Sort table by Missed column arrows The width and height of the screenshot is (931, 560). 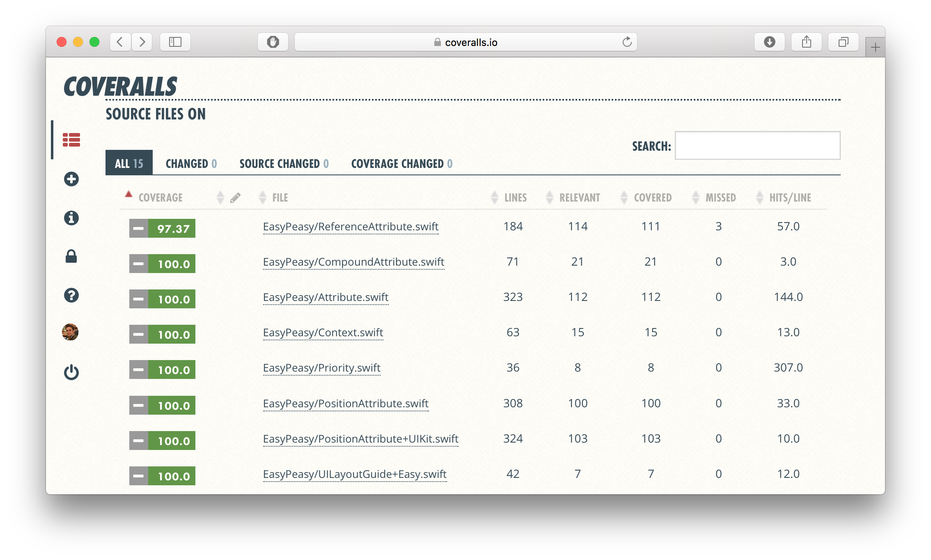[696, 198]
